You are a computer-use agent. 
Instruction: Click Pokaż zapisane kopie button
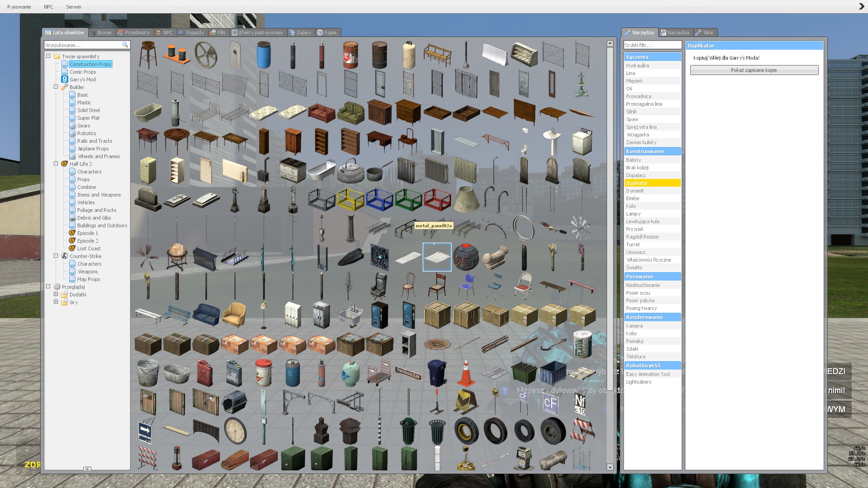click(754, 70)
